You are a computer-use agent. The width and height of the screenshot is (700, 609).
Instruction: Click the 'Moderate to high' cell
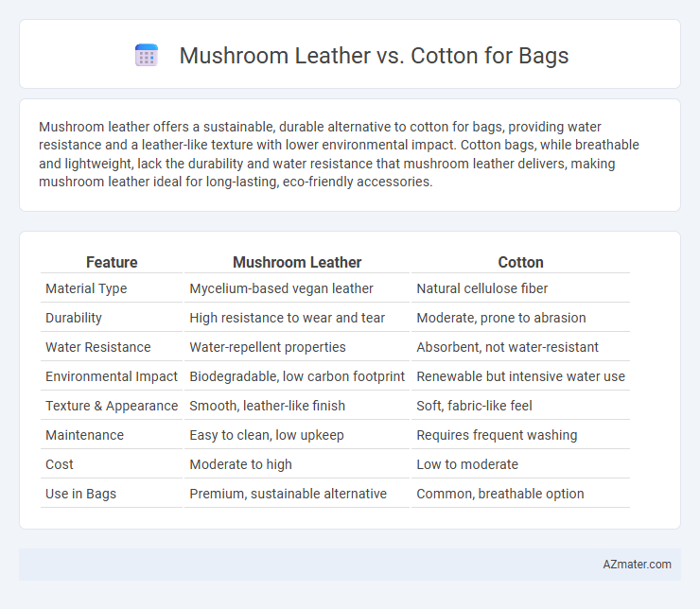[x=240, y=464]
